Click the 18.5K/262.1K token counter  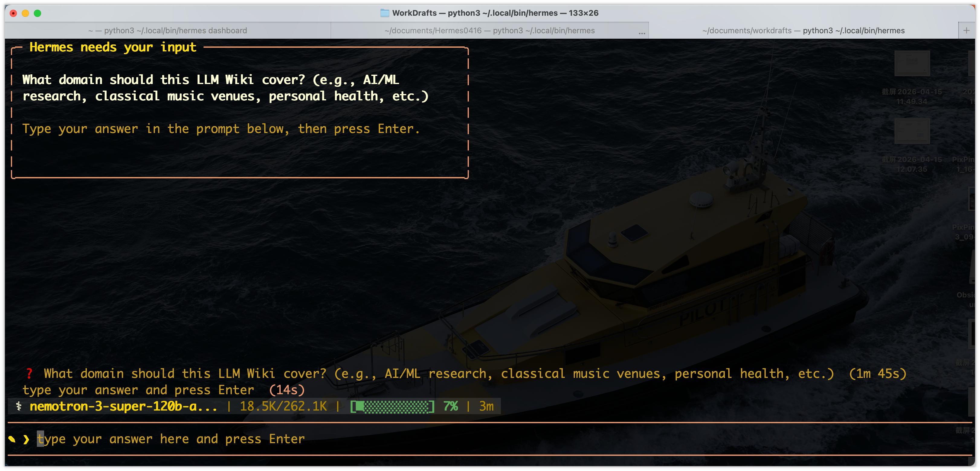283,406
